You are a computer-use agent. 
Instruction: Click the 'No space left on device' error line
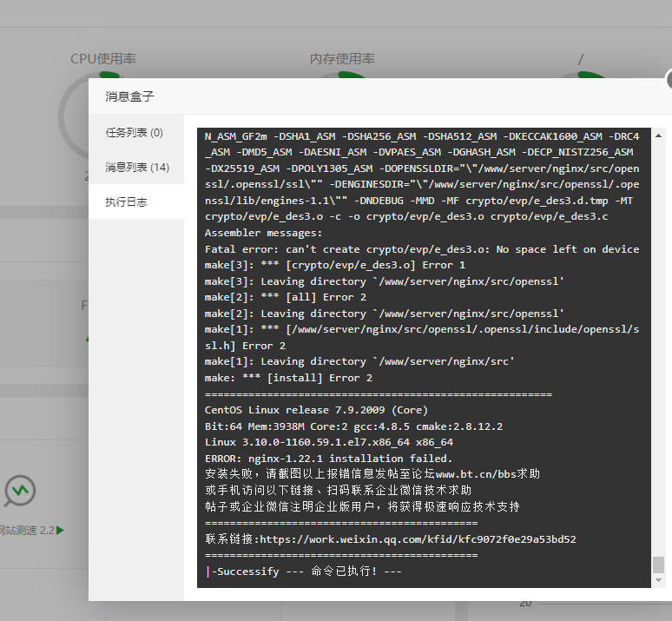tap(422, 249)
